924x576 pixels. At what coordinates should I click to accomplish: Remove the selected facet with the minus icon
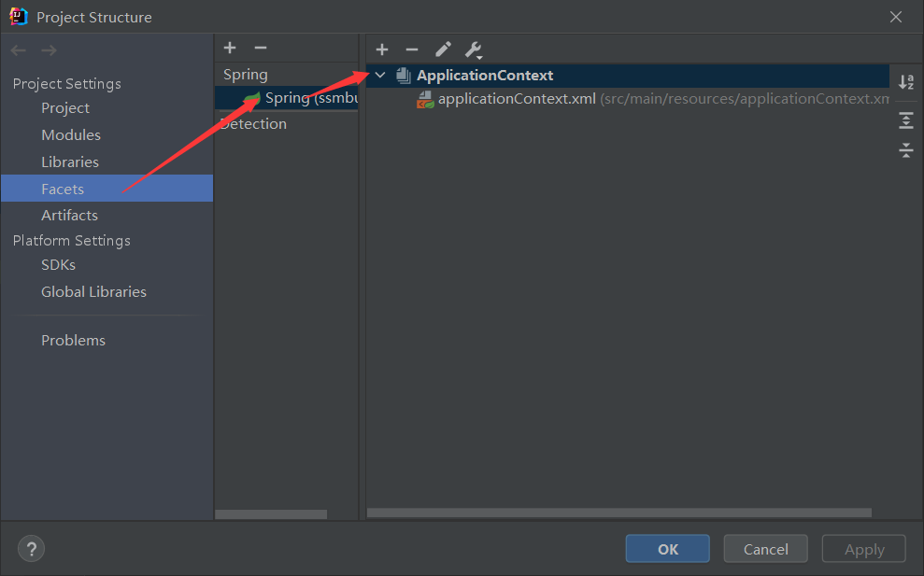(x=261, y=48)
